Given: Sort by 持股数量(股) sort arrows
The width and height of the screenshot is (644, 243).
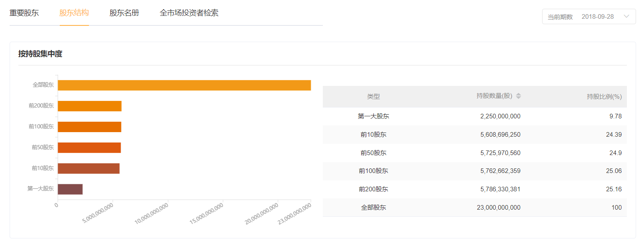Looking at the screenshot, I should click(518, 96).
